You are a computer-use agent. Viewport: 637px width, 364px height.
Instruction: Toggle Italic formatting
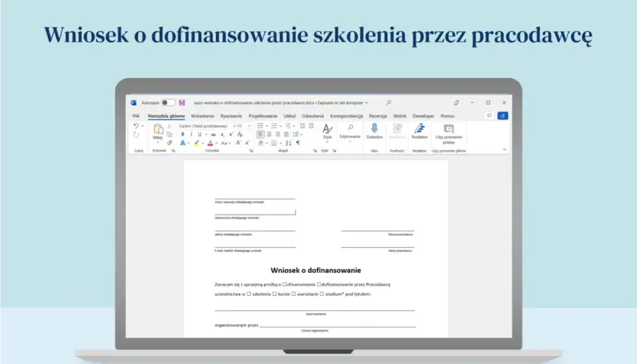[191, 134]
